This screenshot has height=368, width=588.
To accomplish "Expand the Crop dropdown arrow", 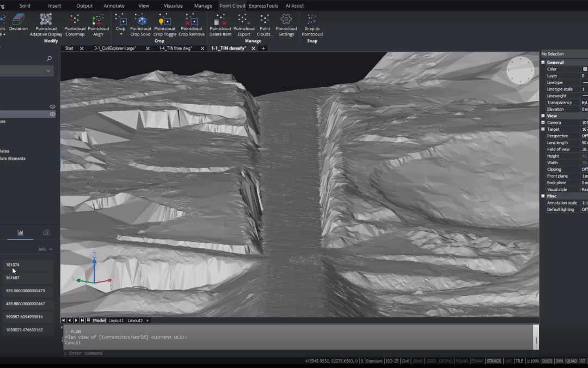I will click(x=121, y=34).
